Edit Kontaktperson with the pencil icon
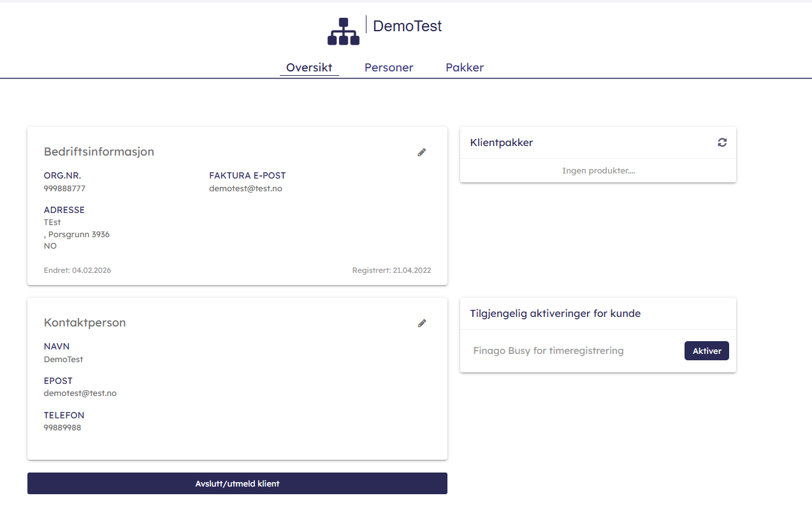This screenshot has width=812, height=528. tap(421, 323)
